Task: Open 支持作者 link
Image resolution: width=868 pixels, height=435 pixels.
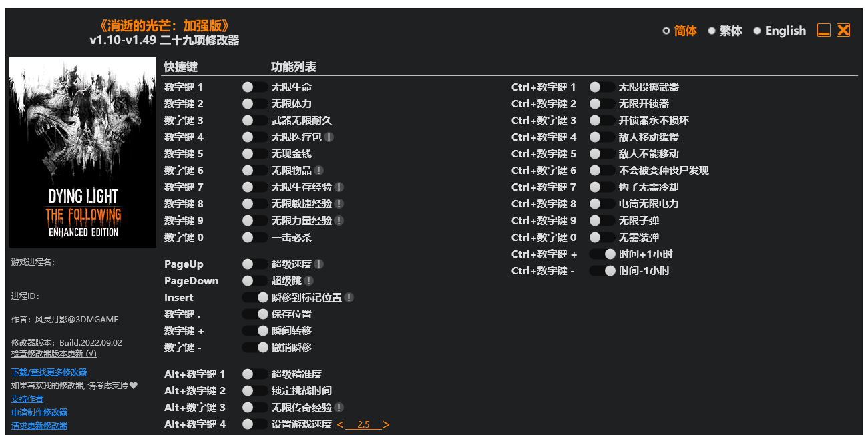Action: 27,399
